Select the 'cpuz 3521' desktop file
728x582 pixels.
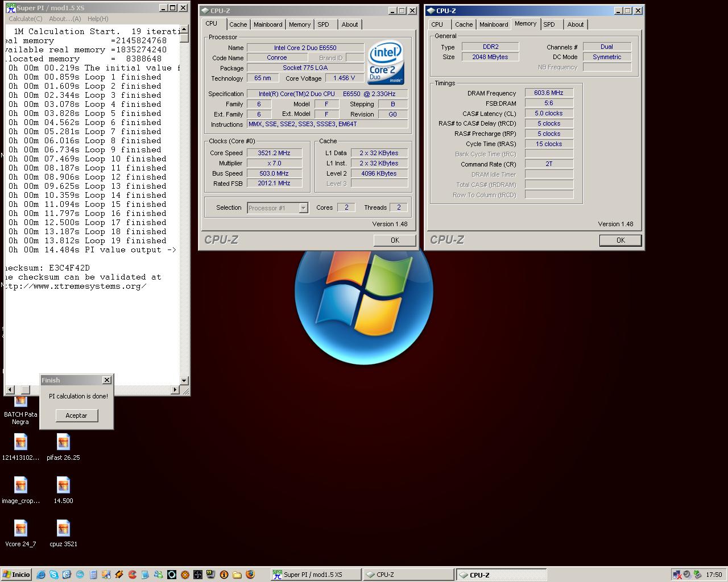63,533
